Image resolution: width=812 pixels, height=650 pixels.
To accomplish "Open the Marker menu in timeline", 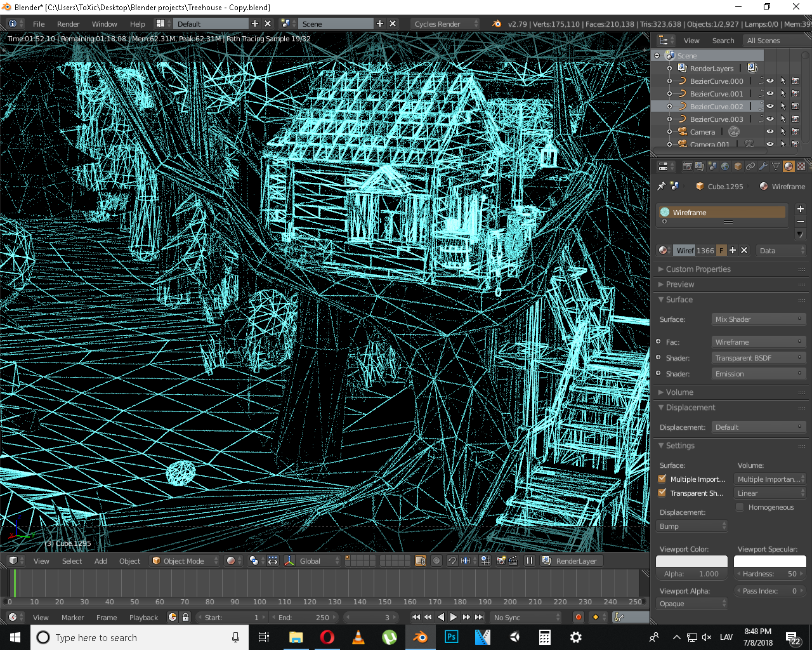I will click(x=72, y=617).
